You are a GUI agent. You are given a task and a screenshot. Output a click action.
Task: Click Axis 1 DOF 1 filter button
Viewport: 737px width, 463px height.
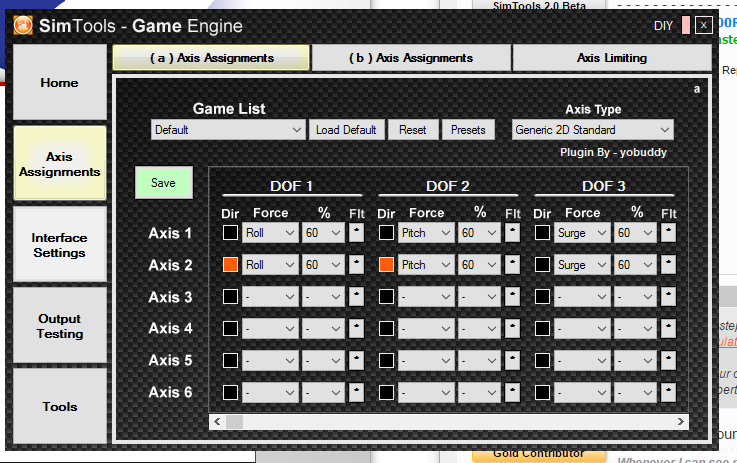356,233
